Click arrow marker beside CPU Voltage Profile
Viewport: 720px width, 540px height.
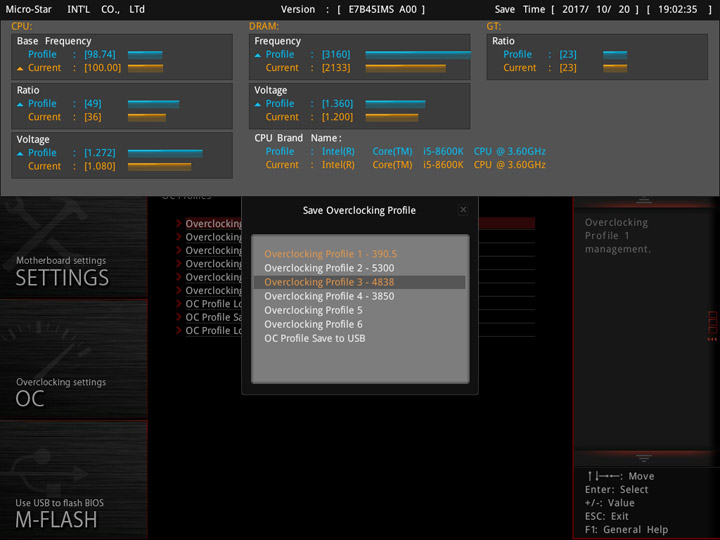[x=20, y=154]
